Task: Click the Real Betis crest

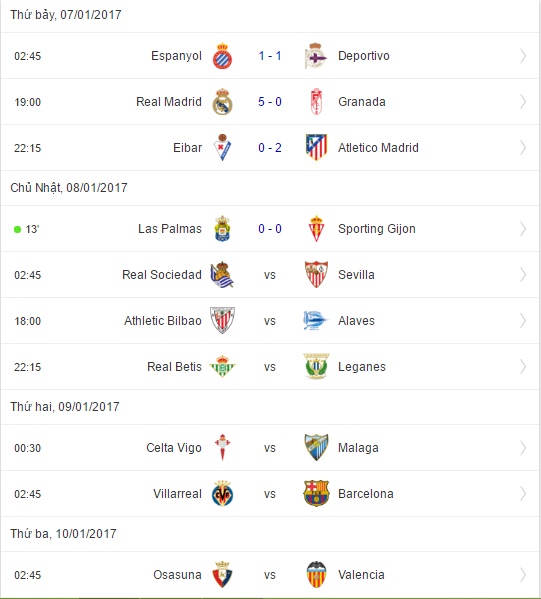Action: [x=222, y=366]
